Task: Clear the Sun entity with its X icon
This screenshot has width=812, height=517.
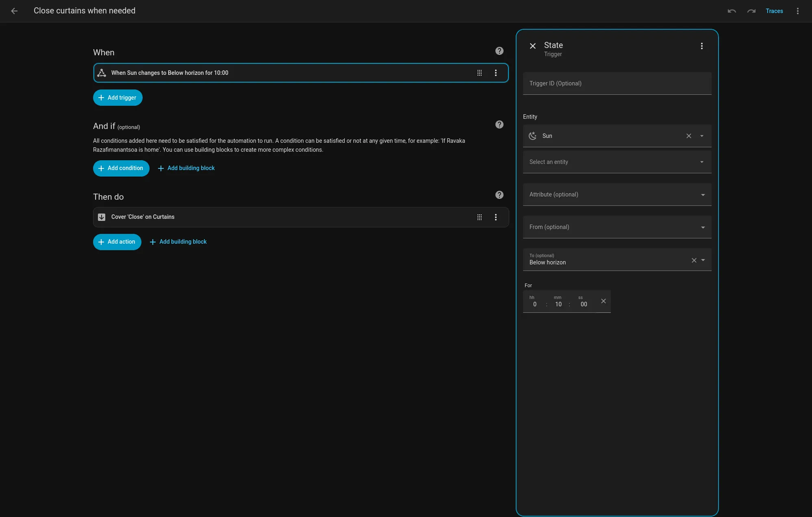Action: (x=689, y=136)
